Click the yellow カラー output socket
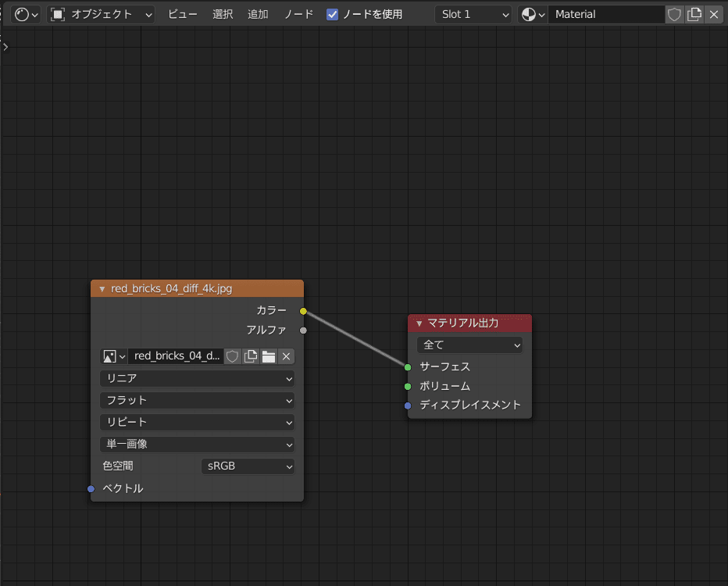Screen dimensions: 728x586 pyautogui.click(x=303, y=311)
